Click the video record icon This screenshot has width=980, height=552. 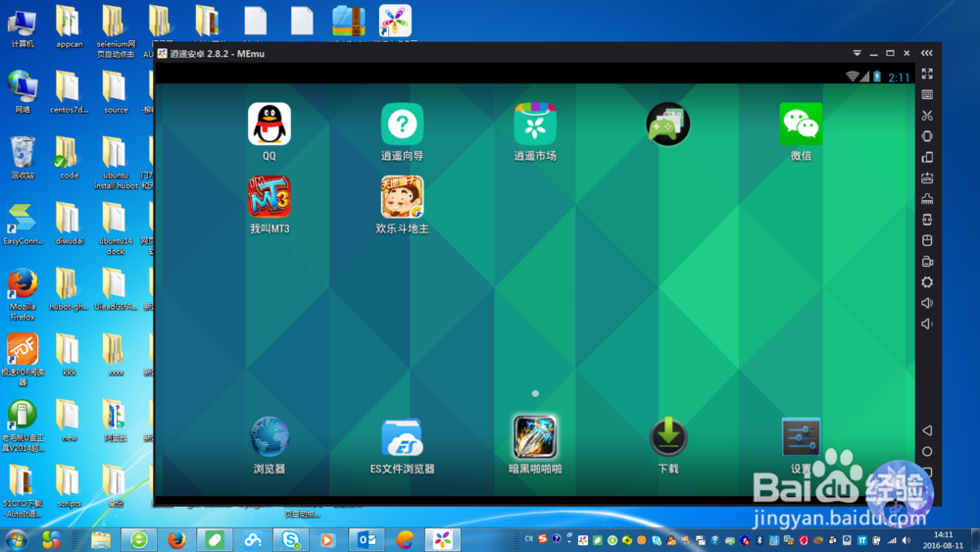[927, 262]
